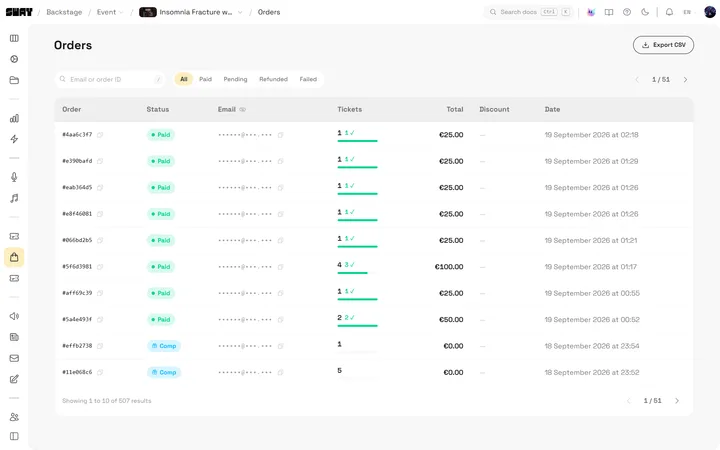Image resolution: width=720 pixels, height=450 pixels.
Task: Open order #e8f46081
Action: [x=77, y=214]
